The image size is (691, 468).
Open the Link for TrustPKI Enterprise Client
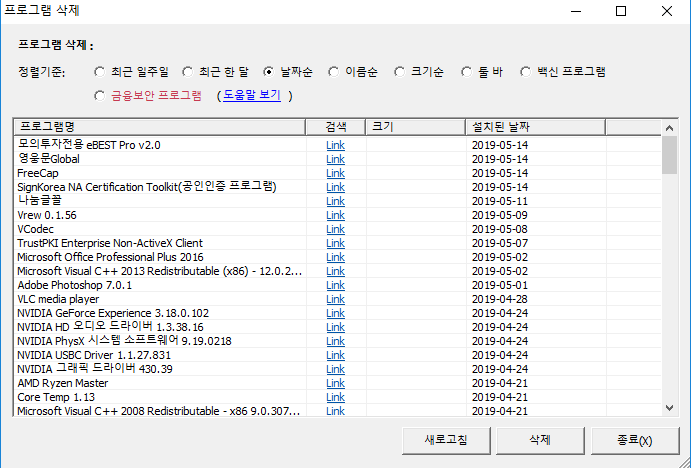tap(335, 243)
